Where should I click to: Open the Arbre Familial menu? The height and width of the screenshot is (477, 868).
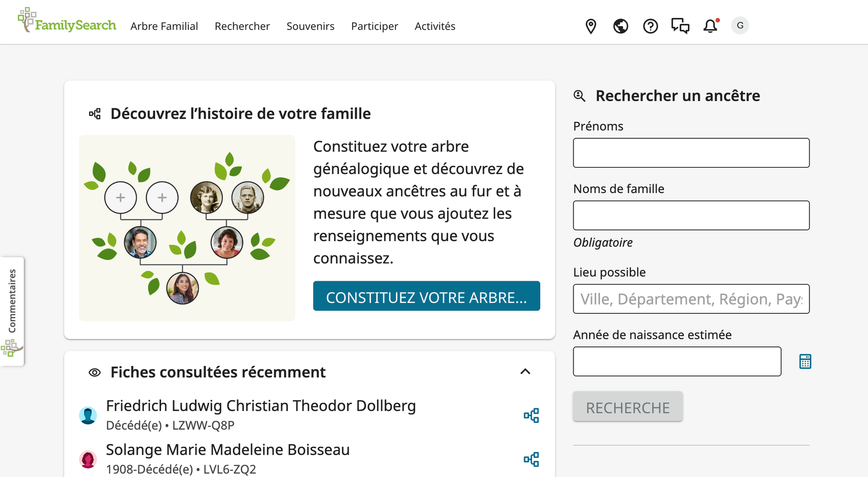(x=164, y=26)
